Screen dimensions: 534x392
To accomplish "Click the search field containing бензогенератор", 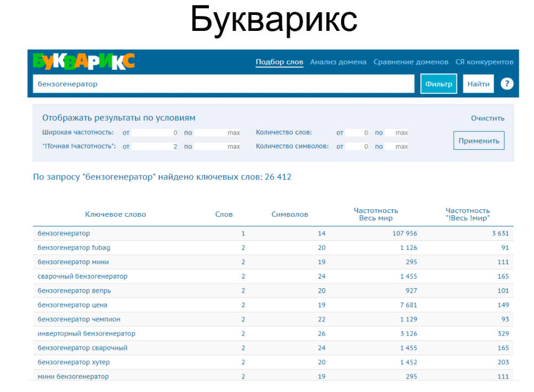I will [223, 84].
